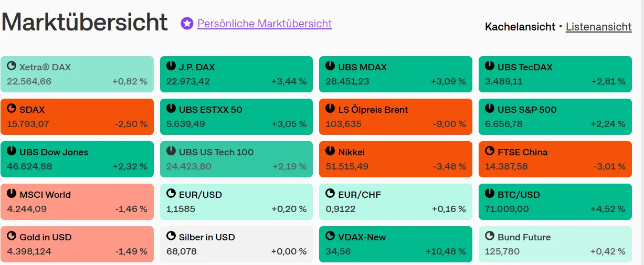Click the clock icon beside VDAX-New
Screen dimensions: 644x265
(330, 236)
